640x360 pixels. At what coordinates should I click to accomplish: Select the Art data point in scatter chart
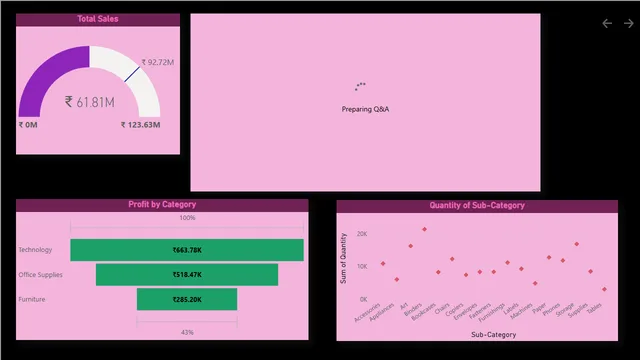coord(411,246)
